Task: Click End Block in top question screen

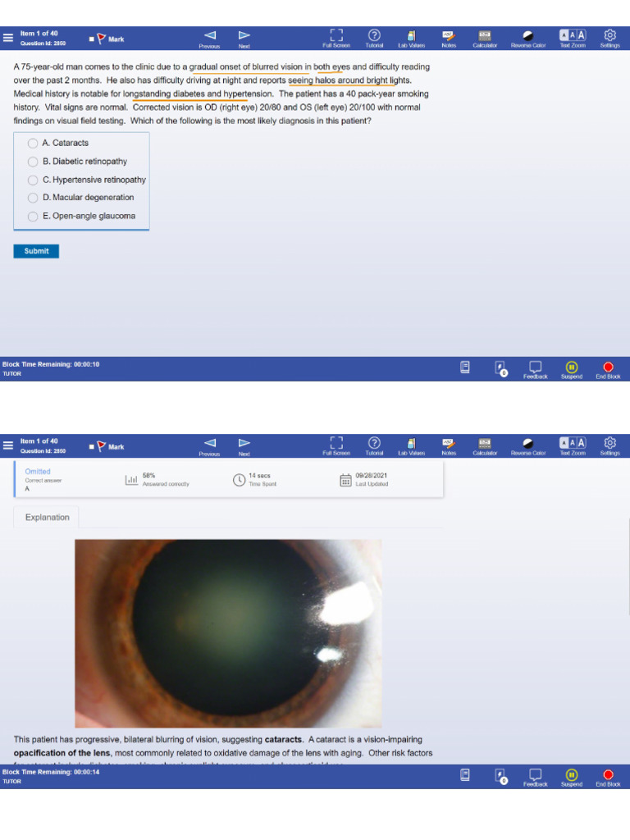Action: (x=608, y=370)
